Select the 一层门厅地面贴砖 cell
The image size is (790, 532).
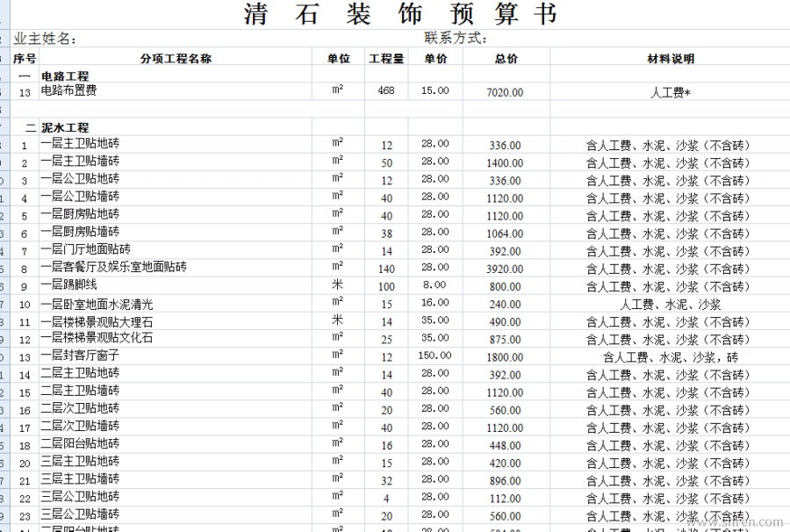tap(176, 250)
